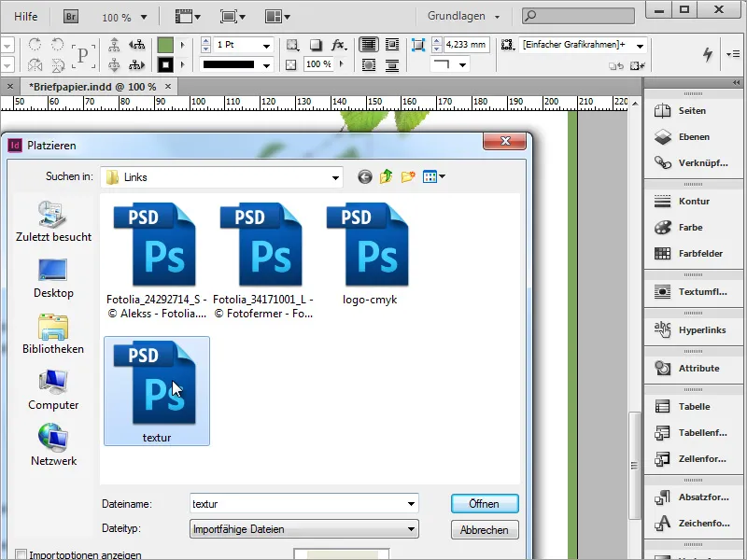The width and height of the screenshot is (747, 560).
Task: Click the back arrow in Platzieren dialog
Action: pyautogui.click(x=365, y=177)
